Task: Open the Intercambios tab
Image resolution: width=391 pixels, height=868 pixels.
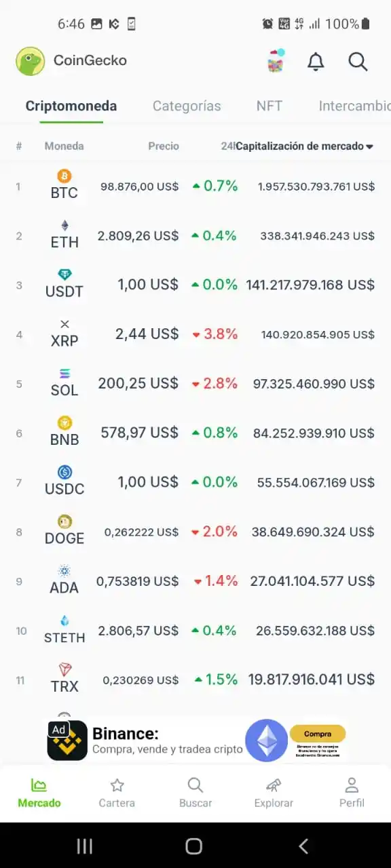Action: [354, 106]
